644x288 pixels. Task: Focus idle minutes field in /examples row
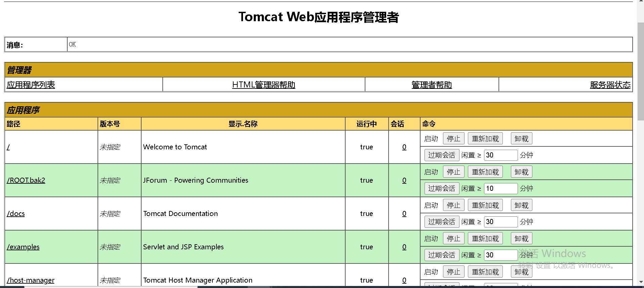pyautogui.click(x=501, y=255)
